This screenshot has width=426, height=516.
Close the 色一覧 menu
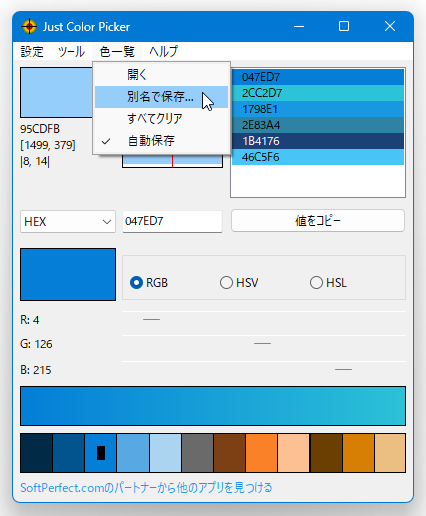pyautogui.click(x=117, y=52)
